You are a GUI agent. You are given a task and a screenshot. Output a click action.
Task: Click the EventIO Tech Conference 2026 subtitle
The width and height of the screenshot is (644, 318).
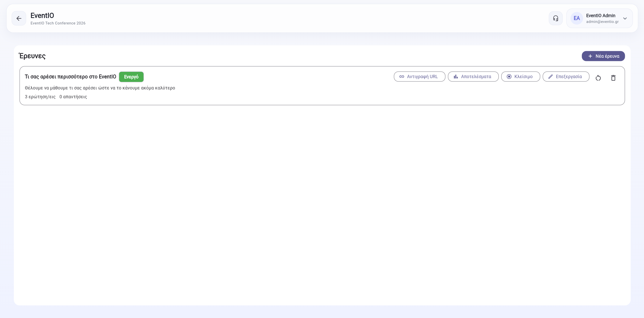point(58,23)
